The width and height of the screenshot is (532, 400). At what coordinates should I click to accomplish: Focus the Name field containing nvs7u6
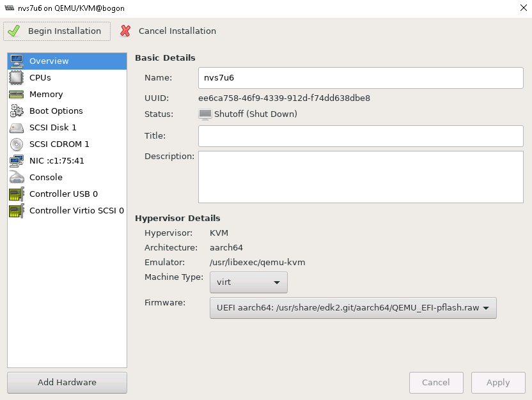click(361, 77)
